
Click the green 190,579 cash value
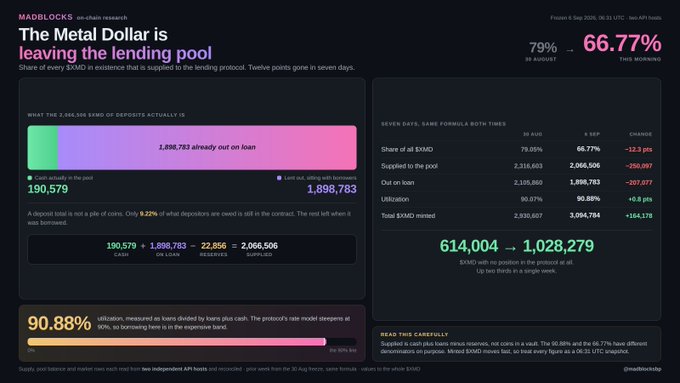(48, 189)
